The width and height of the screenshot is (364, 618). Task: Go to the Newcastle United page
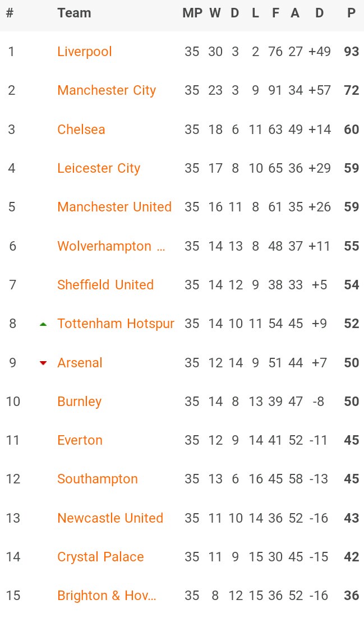pos(110,518)
